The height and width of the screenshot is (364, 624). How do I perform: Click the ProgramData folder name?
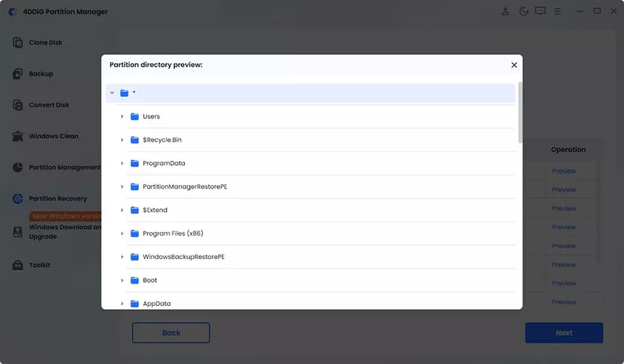pos(164,164)
